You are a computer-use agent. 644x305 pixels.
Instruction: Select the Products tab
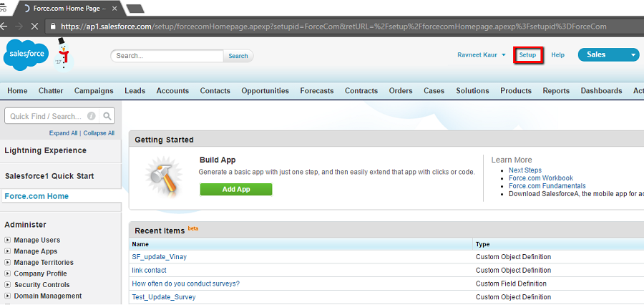click(516, 91)
